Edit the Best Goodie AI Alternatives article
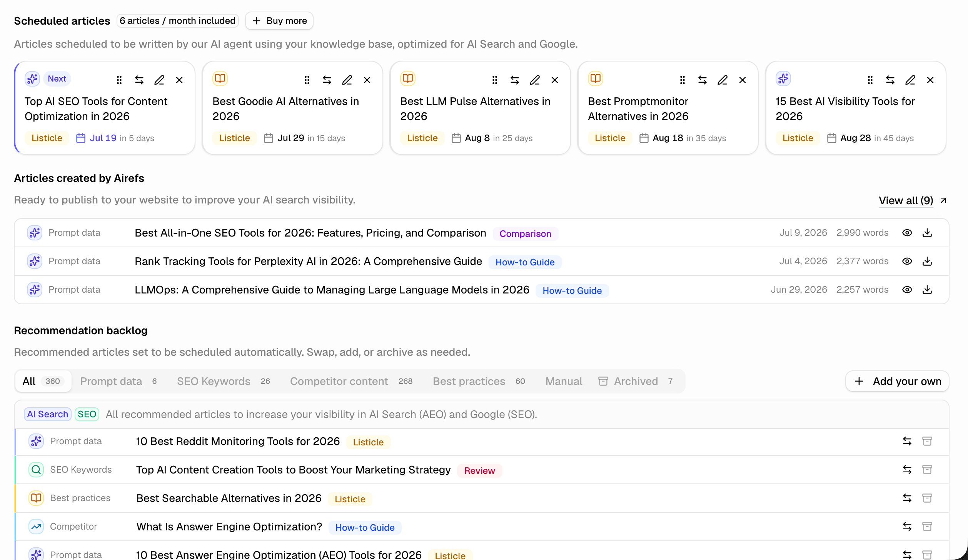The width and height of the screenshot is (968, 560). [347, 80]
